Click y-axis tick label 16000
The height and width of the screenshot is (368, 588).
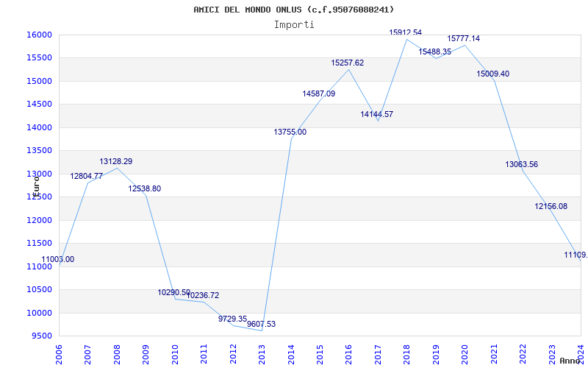39,35
